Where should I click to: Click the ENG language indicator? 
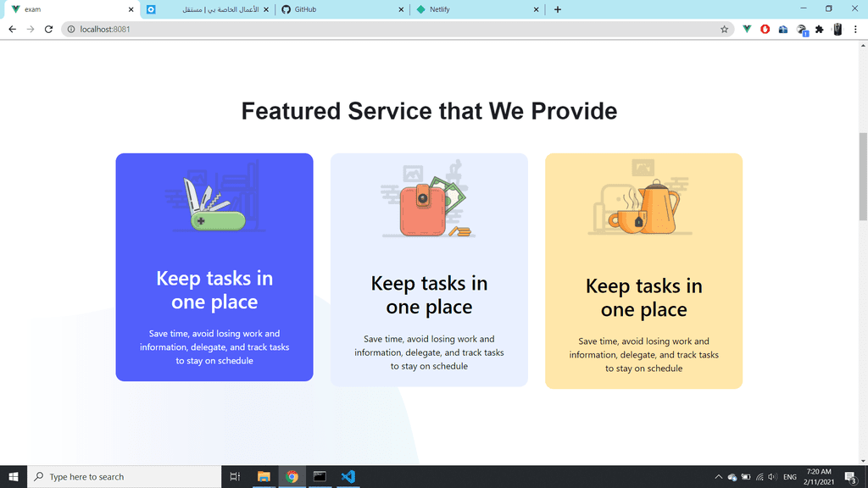coord(790,477)
